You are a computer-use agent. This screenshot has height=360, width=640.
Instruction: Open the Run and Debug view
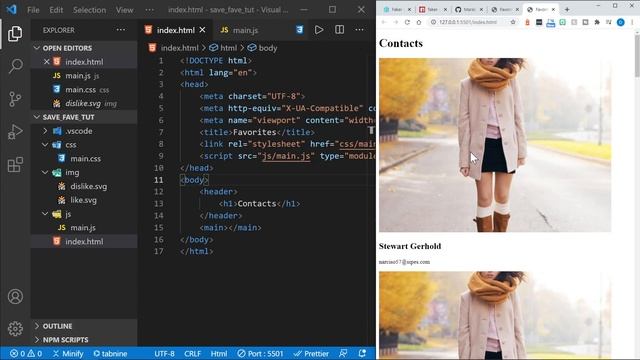click(15, 132)
